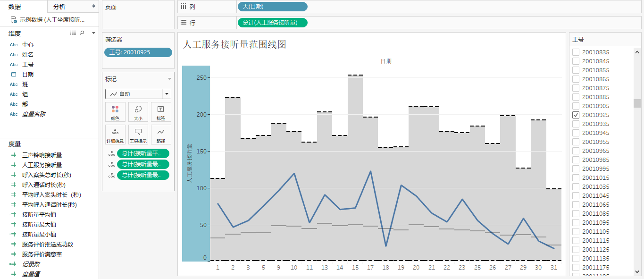The image size is (644, 279).
Task: Click the chart title 人工服务接听量范围线图
Action: (x=234, y=44)
